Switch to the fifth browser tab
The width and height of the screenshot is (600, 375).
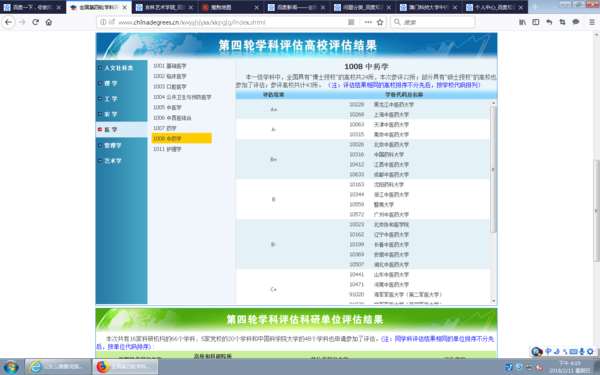point(297,7)
